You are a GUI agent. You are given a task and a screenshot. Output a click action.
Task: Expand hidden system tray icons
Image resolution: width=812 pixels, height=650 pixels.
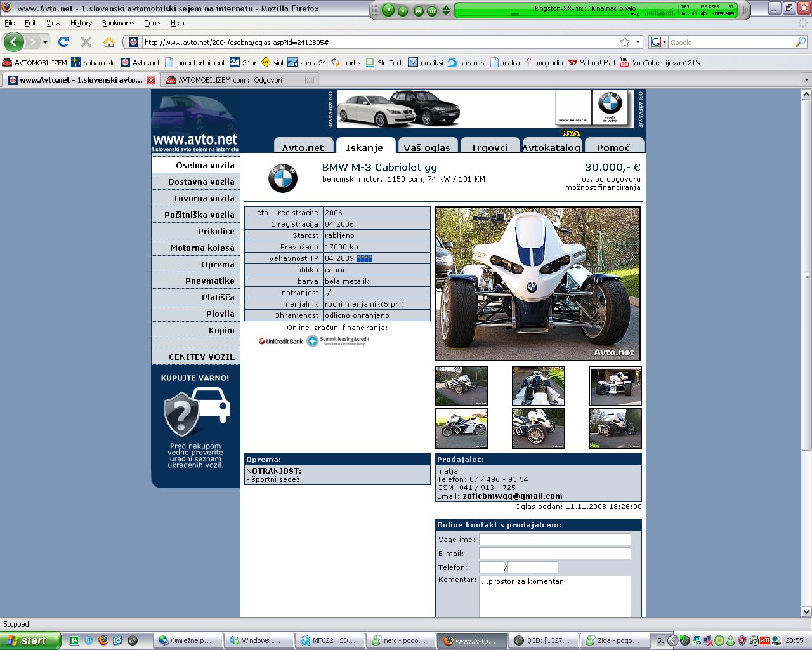click(673, 640)
